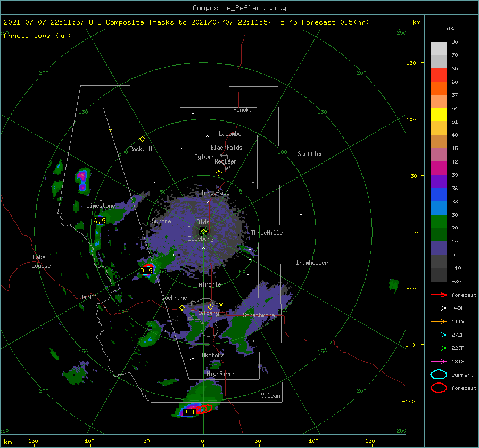Click the bright yellow 54 dBZ band
The width and height of the screenshot is (479, 448).
439,115
